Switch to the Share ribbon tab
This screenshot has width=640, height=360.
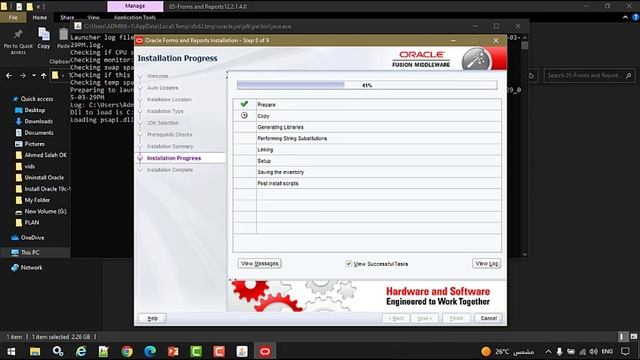67,18
